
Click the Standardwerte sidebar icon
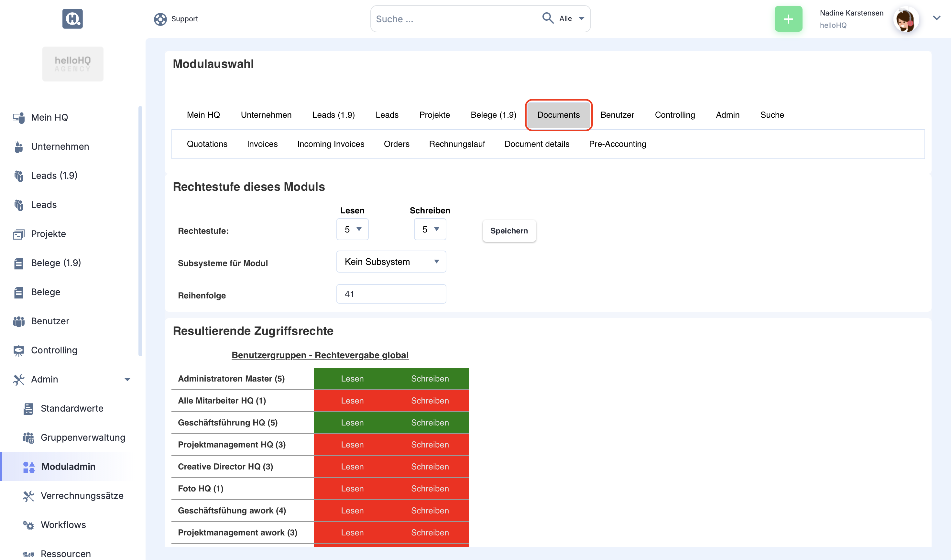(x=28, y=408)
